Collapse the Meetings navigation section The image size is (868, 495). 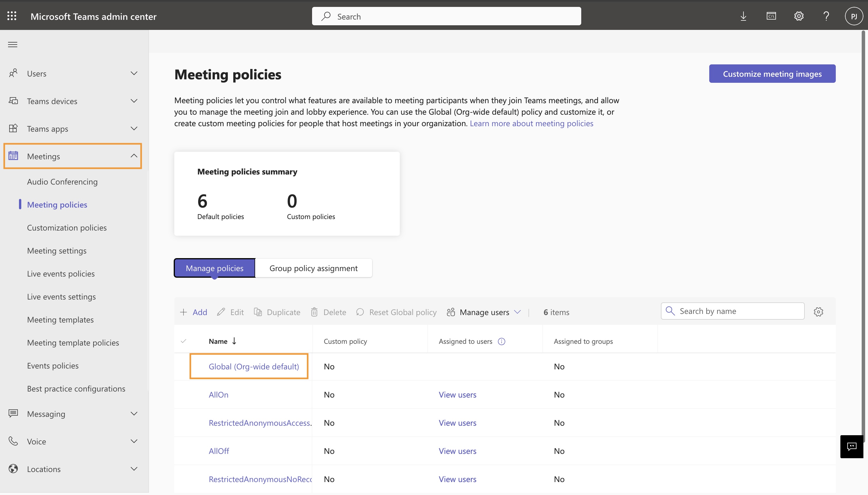[x=134, y=156]
